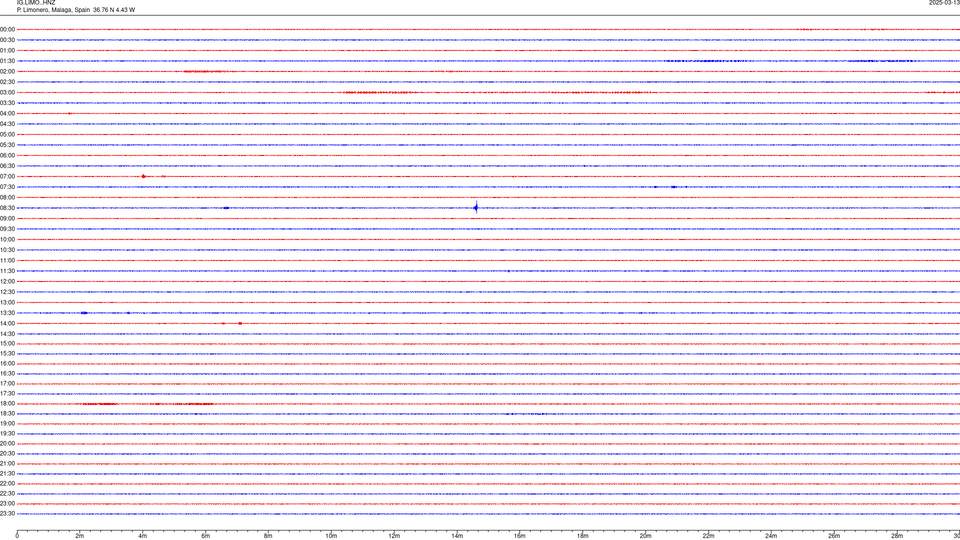This screenshot has height=540, width=960.
Task: Select the 15:00 time row label
Action: point(7,343)
